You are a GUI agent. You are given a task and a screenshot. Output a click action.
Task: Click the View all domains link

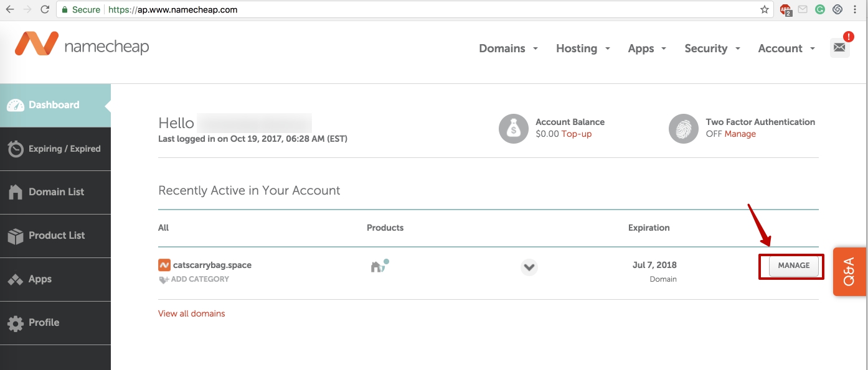192,313
